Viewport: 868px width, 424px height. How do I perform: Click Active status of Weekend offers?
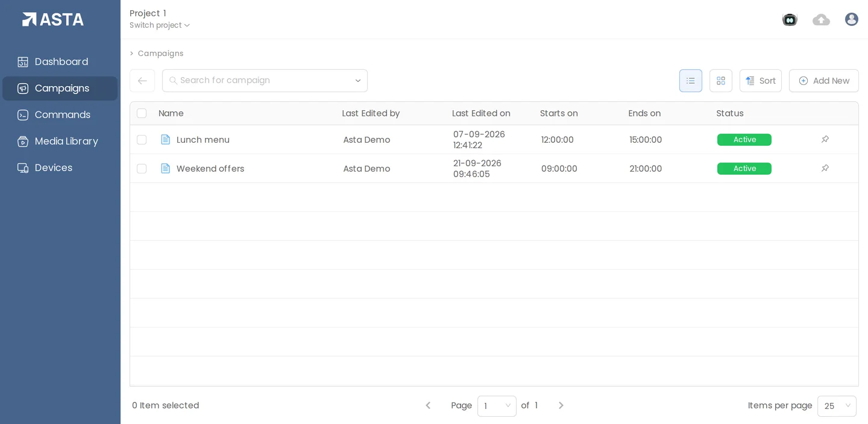point(744,169)
